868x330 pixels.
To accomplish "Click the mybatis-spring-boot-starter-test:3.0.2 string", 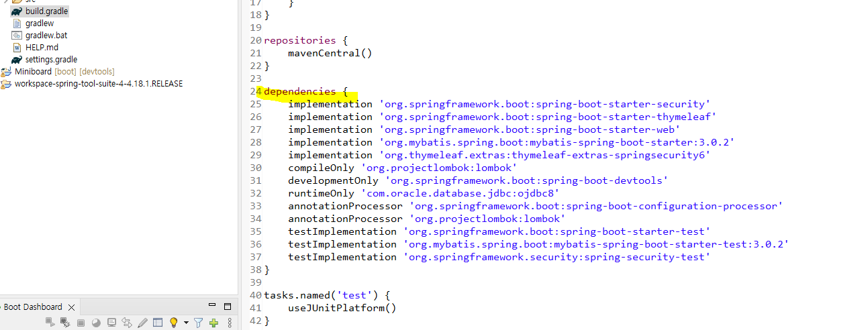I will click(595, 244).
